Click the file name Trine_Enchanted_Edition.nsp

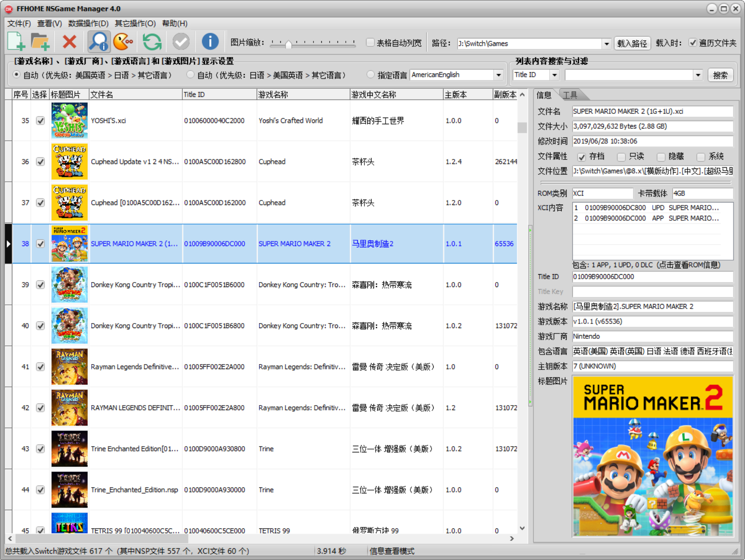point(135,490)
